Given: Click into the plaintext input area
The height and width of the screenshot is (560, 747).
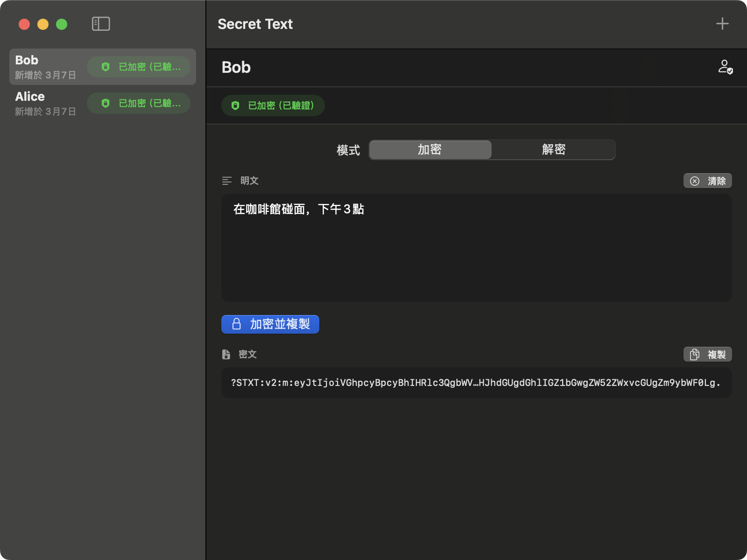Looking at the screenshot, I should (476, 252).
